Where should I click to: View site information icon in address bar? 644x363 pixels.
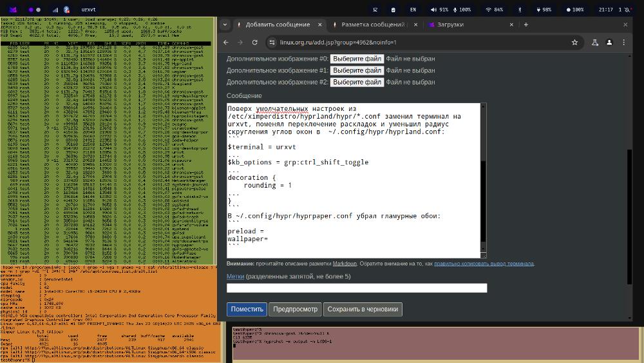point(272,43)
